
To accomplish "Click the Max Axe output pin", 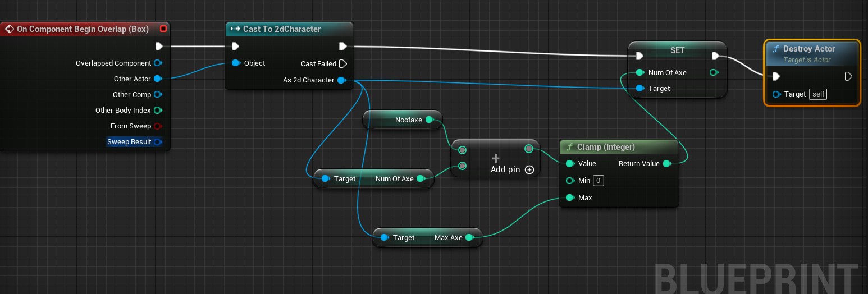I will point(469,238).
